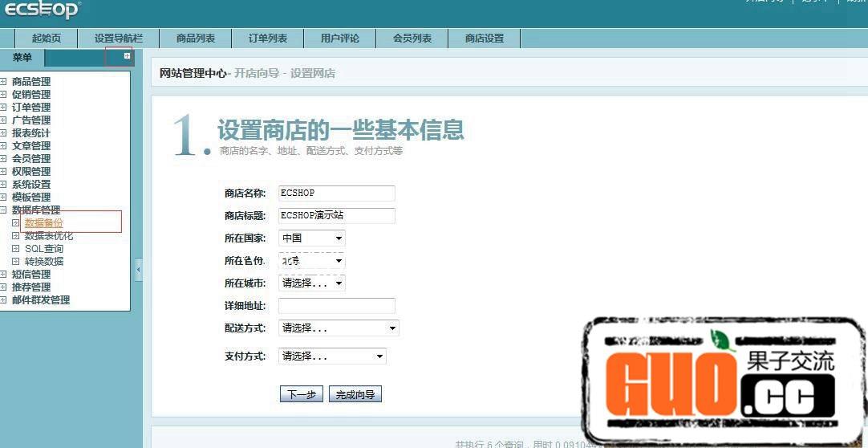Open the 所在城市 dropdown
Image resolution: width=868 pixels, height=448 pixels.
coord(312,283)
